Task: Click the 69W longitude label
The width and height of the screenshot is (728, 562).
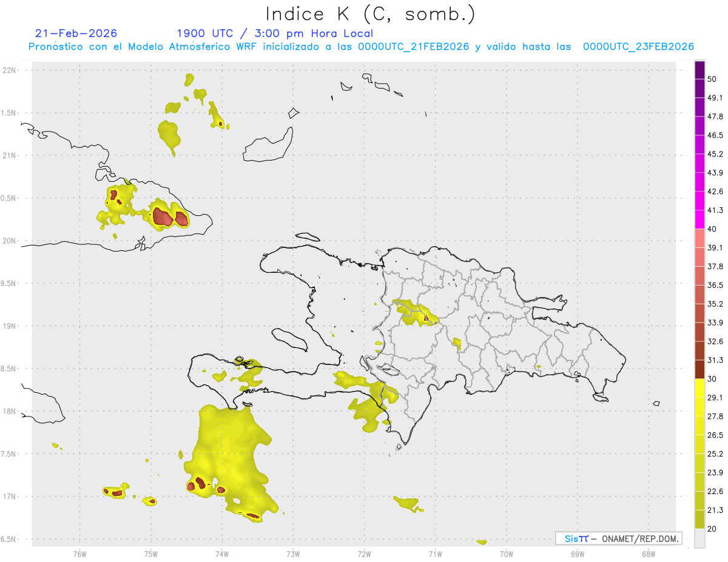Action: click(x=578, y=554)
